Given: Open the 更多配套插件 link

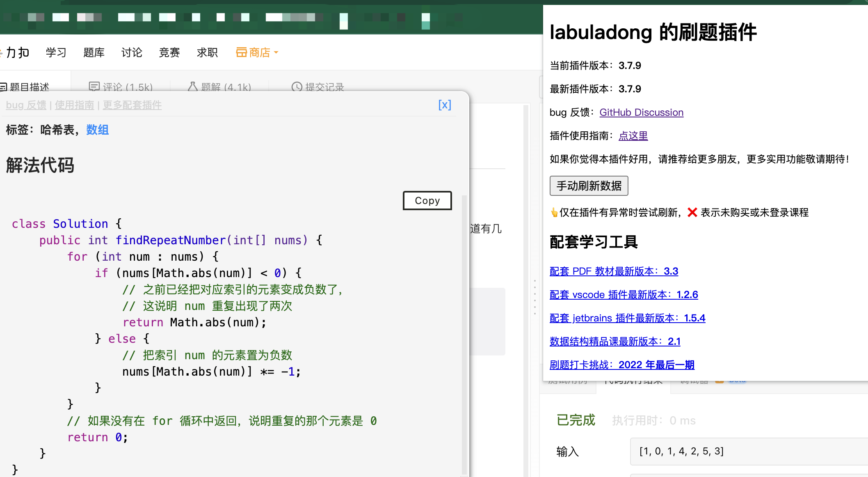Looking at the screenshot, I should [x=132, y=105].
